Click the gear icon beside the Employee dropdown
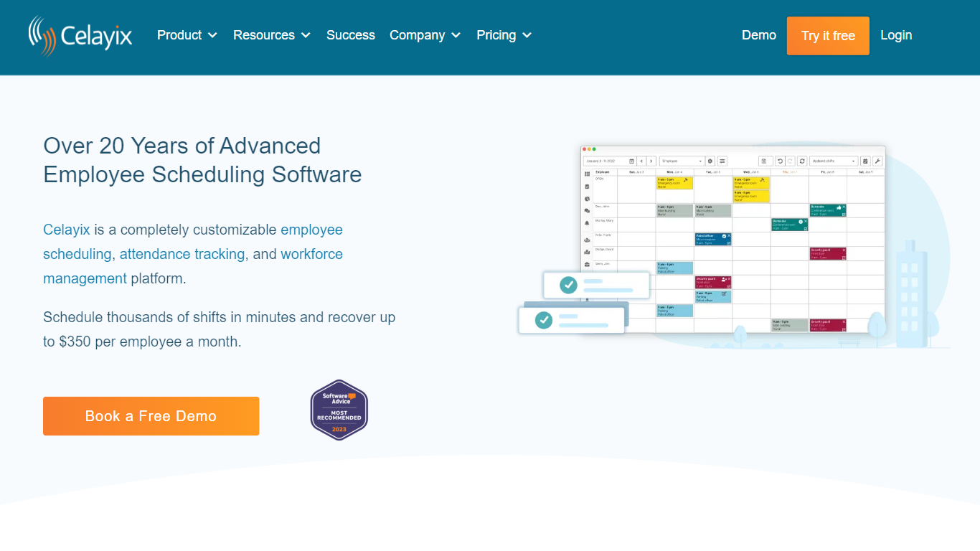The height and width of the screenshot is (551, 980). pos(710,161)
